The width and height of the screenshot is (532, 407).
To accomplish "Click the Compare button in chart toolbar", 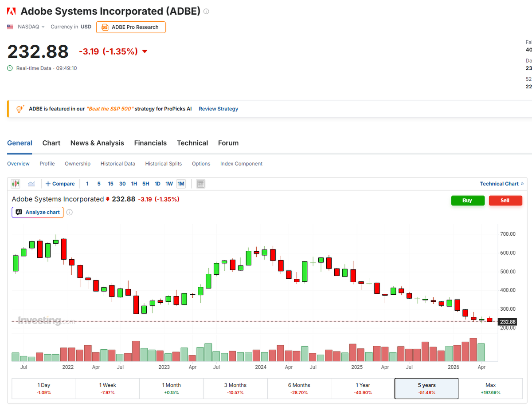I will [60, 184].
